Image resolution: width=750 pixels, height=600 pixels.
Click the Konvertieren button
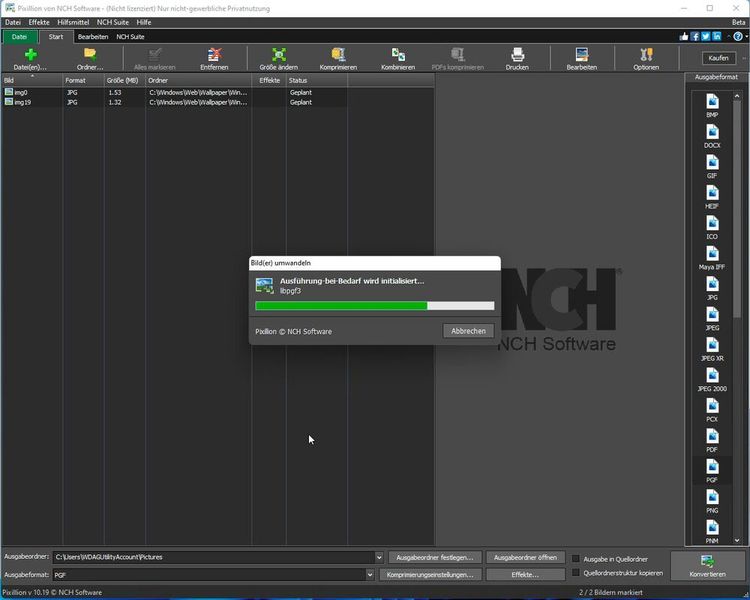[x=707, y=566]
